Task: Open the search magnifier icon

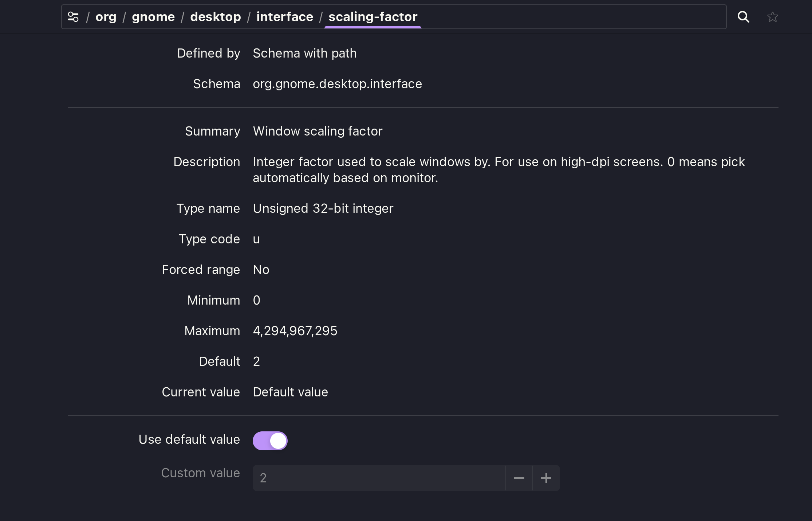Action: (x=743, y=17)
